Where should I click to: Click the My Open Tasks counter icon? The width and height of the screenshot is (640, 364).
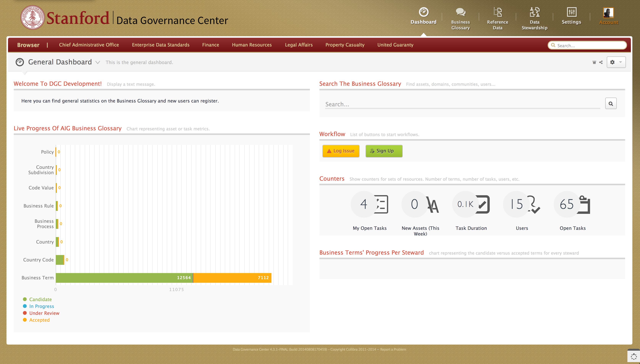pyautogui.click(x=381, y=204)
